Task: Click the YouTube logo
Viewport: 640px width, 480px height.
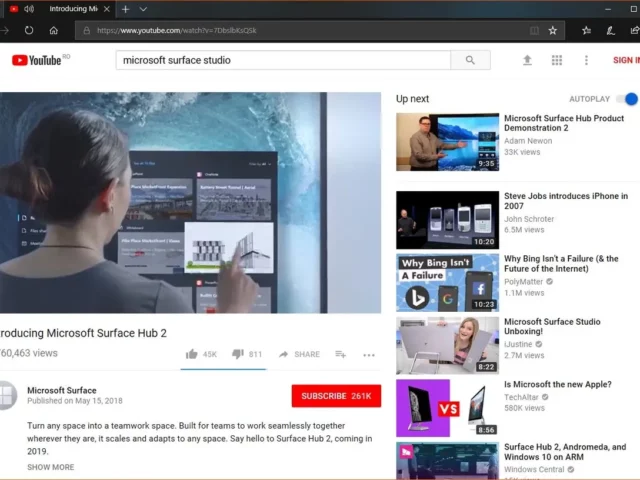Action: tap(36, 60)
